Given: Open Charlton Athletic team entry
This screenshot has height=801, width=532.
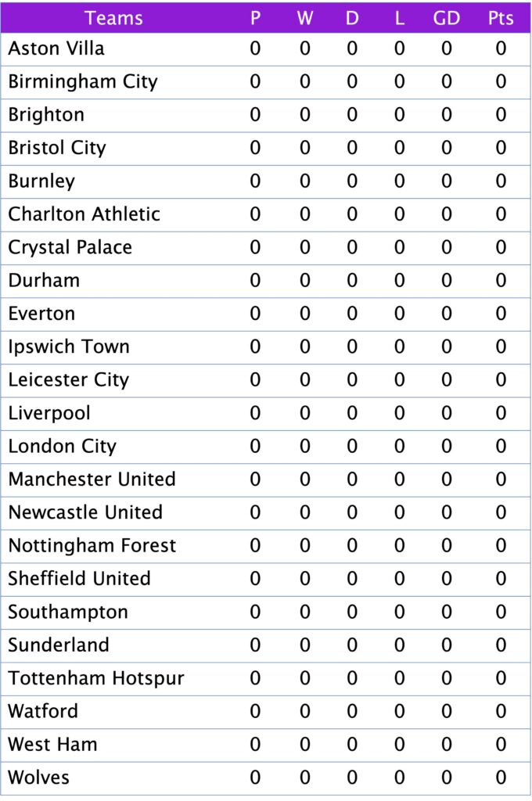Looking at the screenshot, I should point(84,214).
